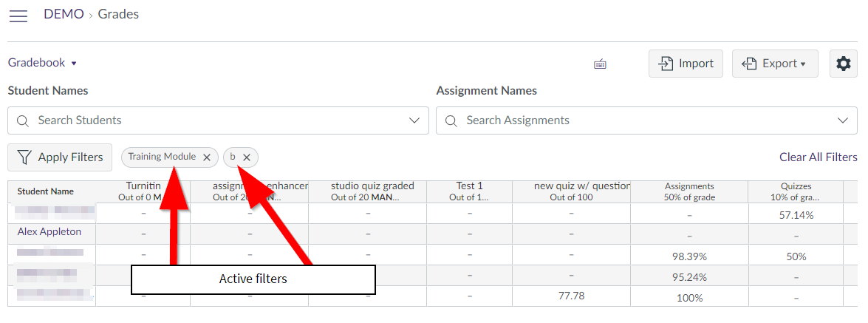Remove the Training Module filter pill
Screen dimensions: 868x323
click(x=207, y=157)
